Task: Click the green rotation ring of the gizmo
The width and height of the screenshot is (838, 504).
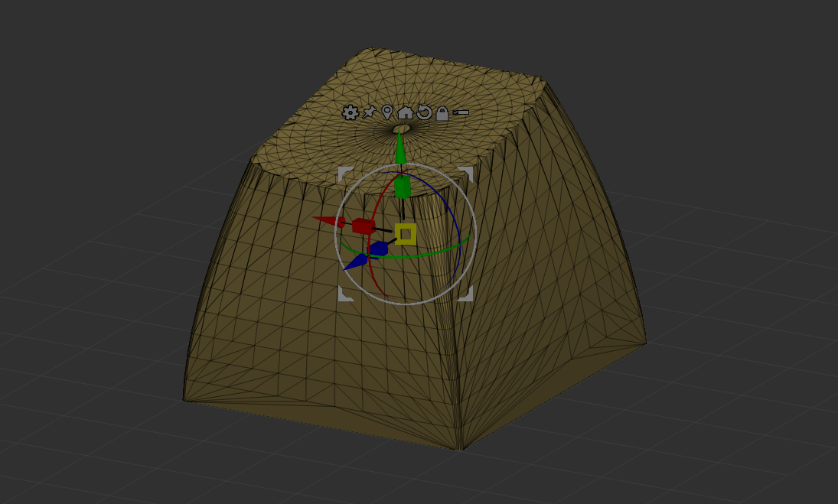Action: [406, 257]
